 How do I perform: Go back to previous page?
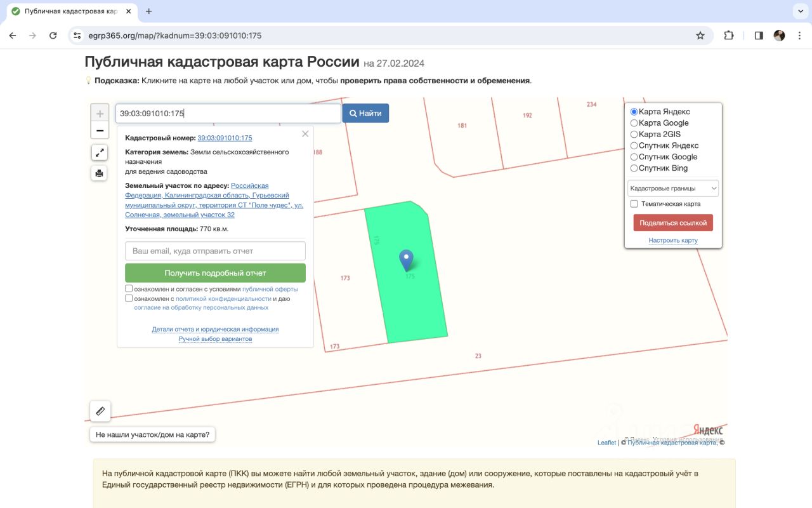(13, 36)
